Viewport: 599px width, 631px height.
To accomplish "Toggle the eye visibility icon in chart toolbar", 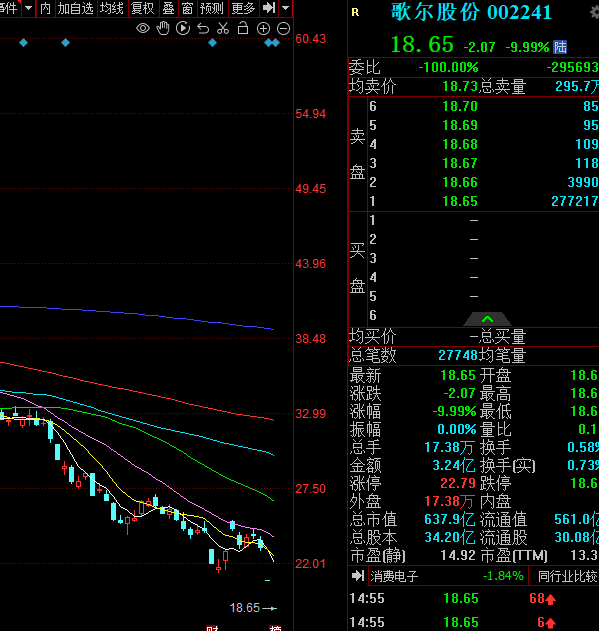I will pos(143,29).
